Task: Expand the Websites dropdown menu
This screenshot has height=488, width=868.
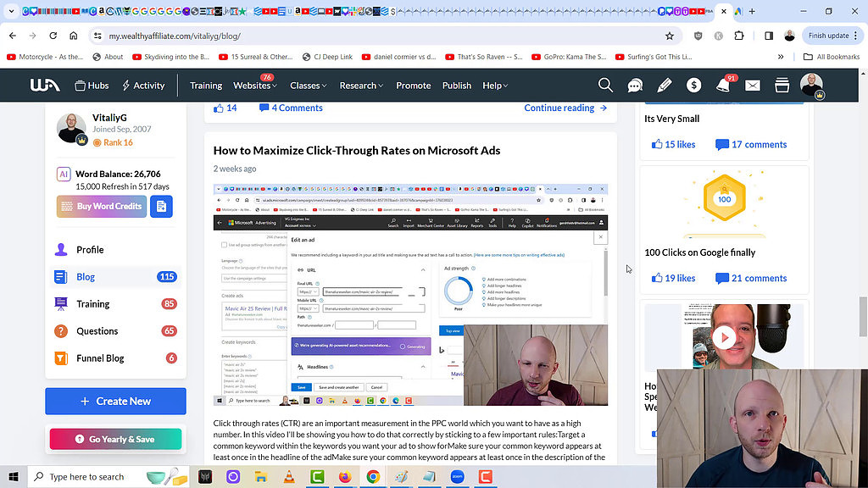Action: tap(254, 86)
